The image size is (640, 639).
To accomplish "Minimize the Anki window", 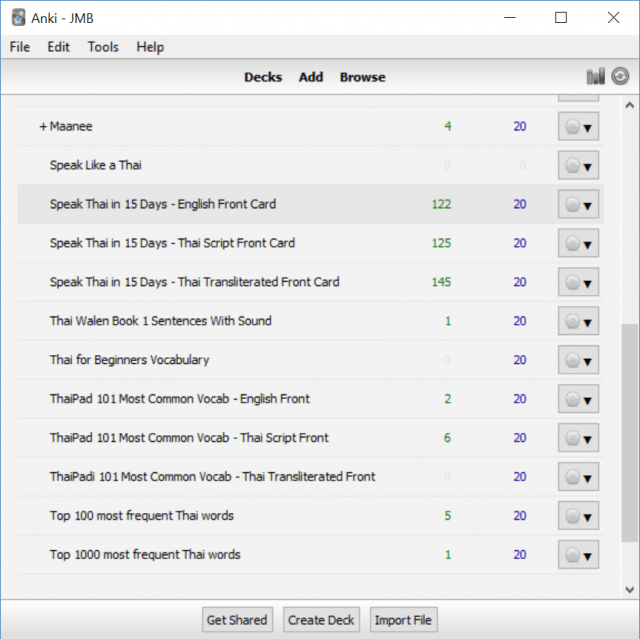I will click(510, 18).
